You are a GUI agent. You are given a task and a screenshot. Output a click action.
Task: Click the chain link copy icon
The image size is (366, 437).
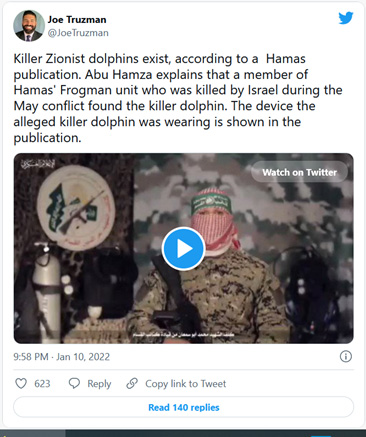pos(132,383)
